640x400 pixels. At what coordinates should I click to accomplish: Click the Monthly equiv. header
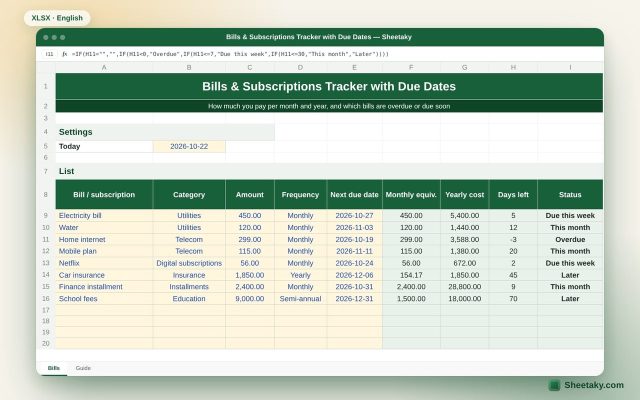411,195
